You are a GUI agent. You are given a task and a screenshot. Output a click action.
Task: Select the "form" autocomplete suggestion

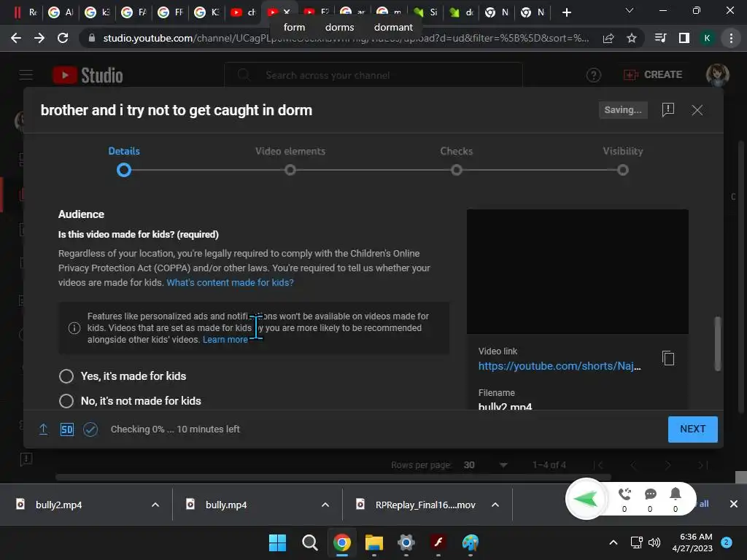click(295, 27)
